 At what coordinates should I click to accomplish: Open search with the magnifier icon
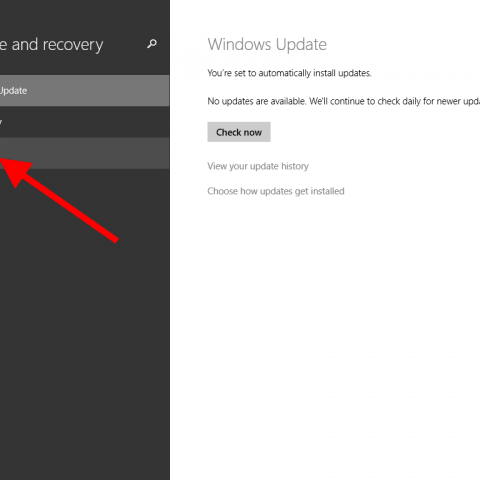(152, 44)
